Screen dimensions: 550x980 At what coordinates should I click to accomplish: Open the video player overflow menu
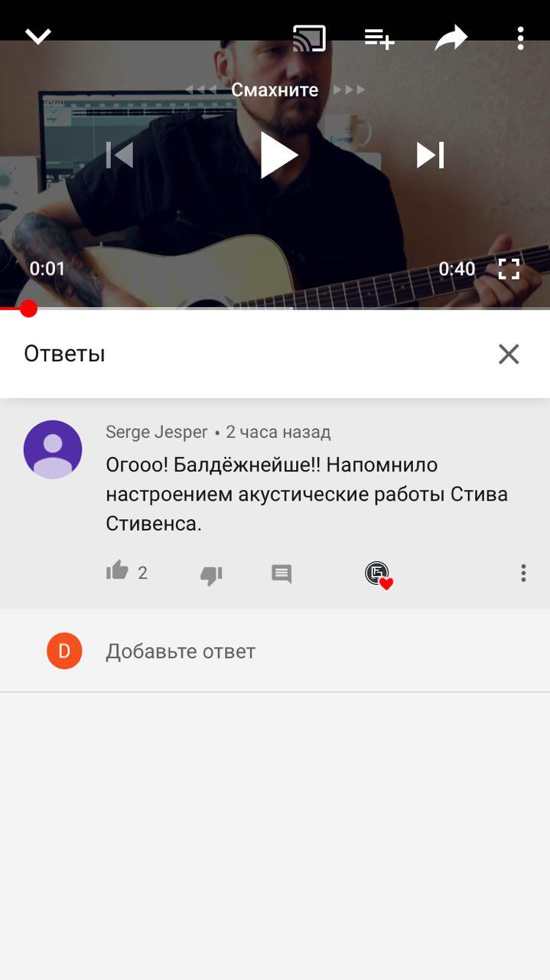click(520, 38)
